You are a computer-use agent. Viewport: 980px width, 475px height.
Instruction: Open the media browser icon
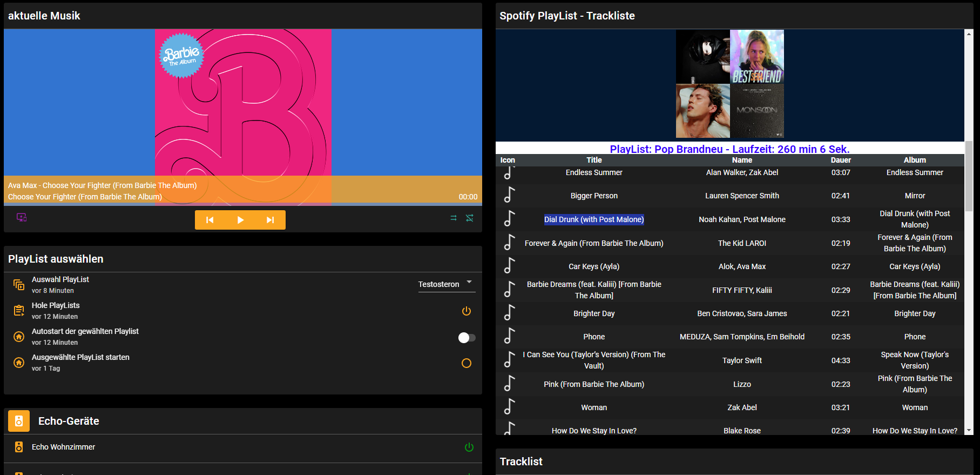coord(22,217)
